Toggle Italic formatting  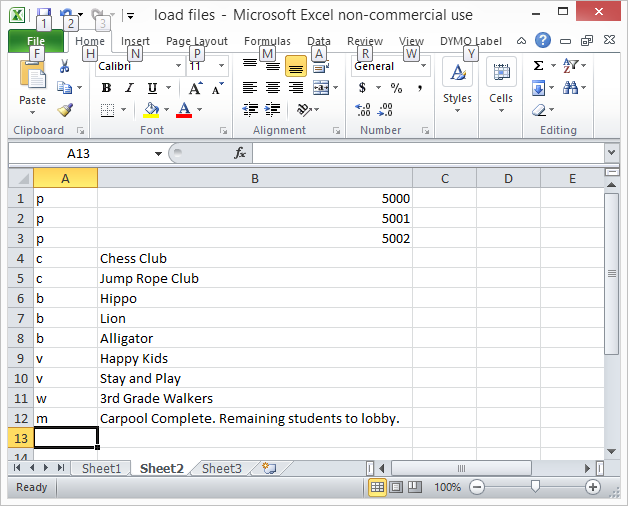click(x=128, y=88)
